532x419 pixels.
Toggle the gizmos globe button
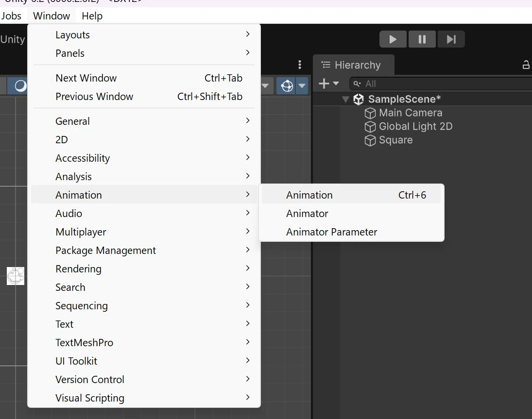tap(287, 86)
